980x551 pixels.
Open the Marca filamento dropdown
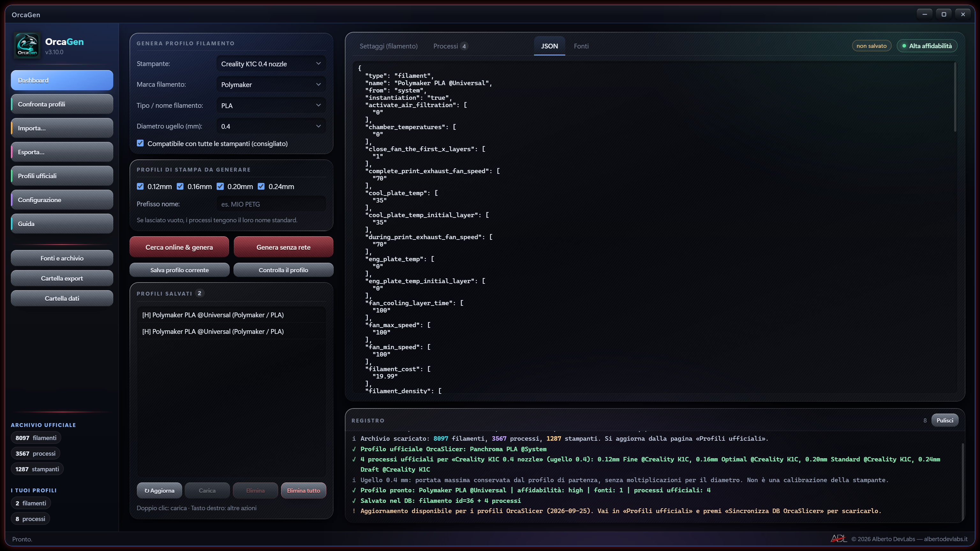pyautogui.click(x=271, y=84)
